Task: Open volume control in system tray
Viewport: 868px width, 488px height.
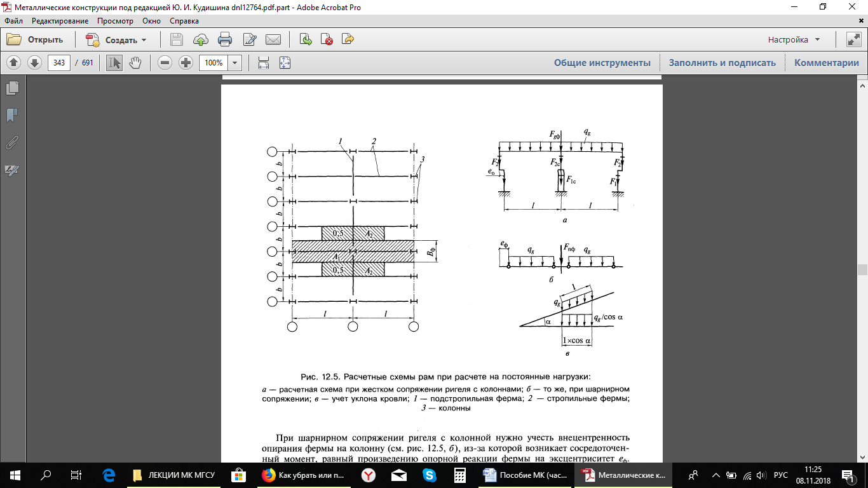Action: [763, 475]
